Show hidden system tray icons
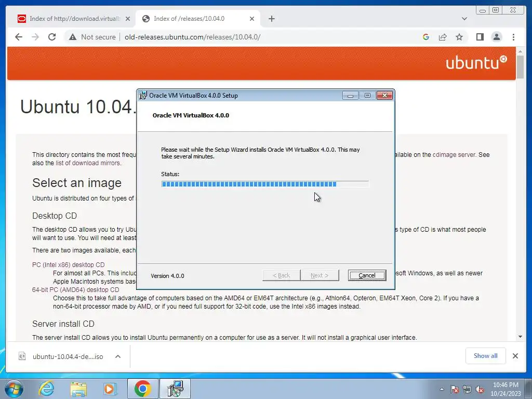Image resolution: width=532 pixels, height=399 pixels. coord(442,389)
